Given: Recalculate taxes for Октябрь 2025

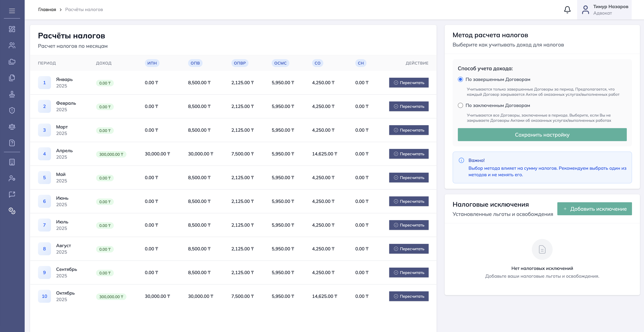Looking at the screenshot, I should click(x=409, y=296).
